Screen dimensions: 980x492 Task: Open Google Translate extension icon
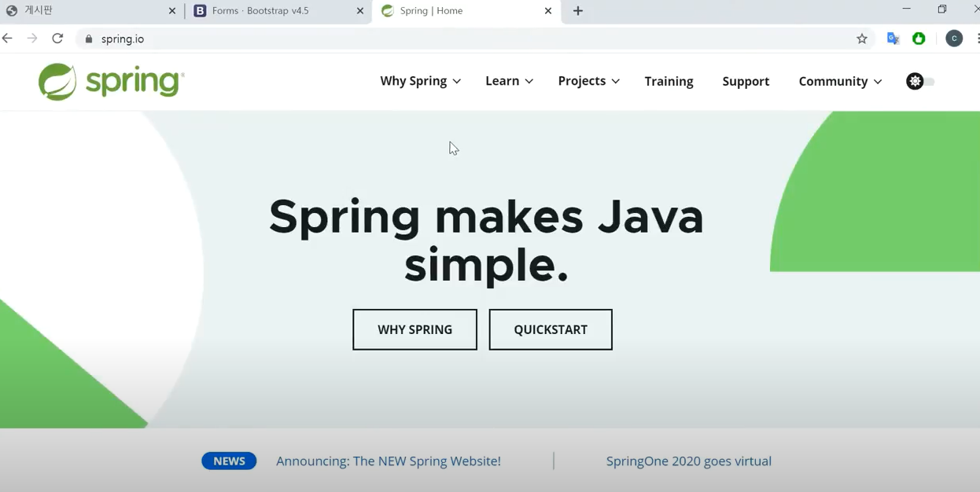893,39
